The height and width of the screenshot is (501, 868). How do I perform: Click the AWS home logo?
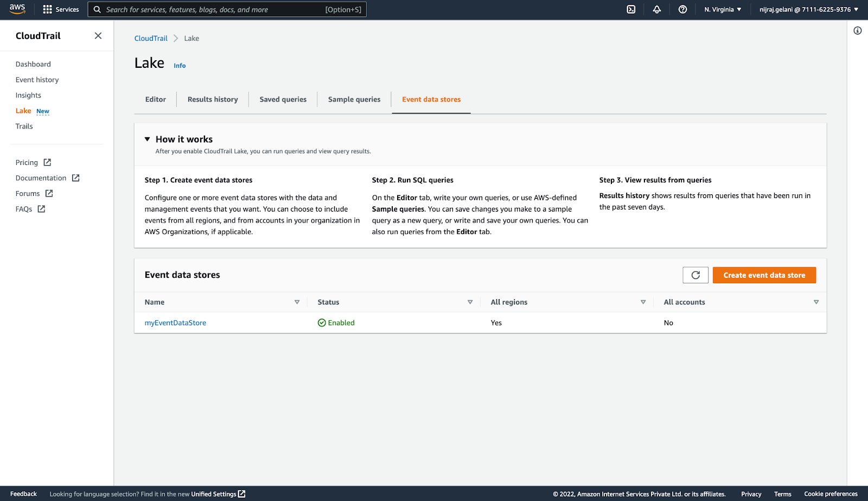pos(17,9)
